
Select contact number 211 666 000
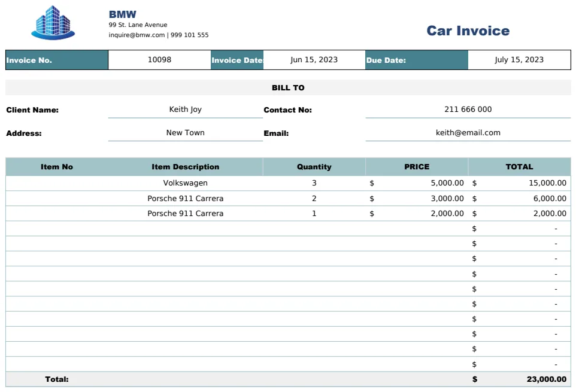pos(468,110)
